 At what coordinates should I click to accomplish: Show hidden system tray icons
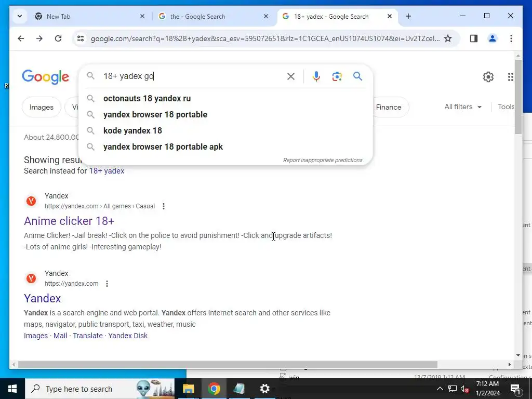pyautogui.click(x=440, y=389)
